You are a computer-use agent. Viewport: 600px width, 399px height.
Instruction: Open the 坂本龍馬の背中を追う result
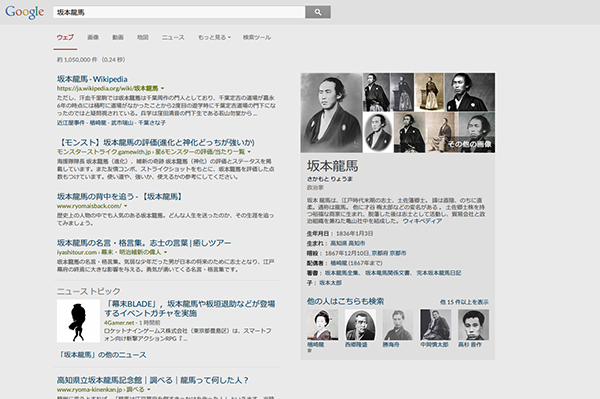(x=120, y=197)
